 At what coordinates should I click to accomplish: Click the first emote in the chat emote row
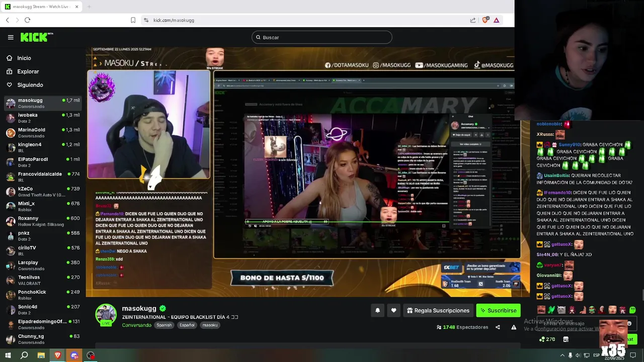[x=541, y=310]
